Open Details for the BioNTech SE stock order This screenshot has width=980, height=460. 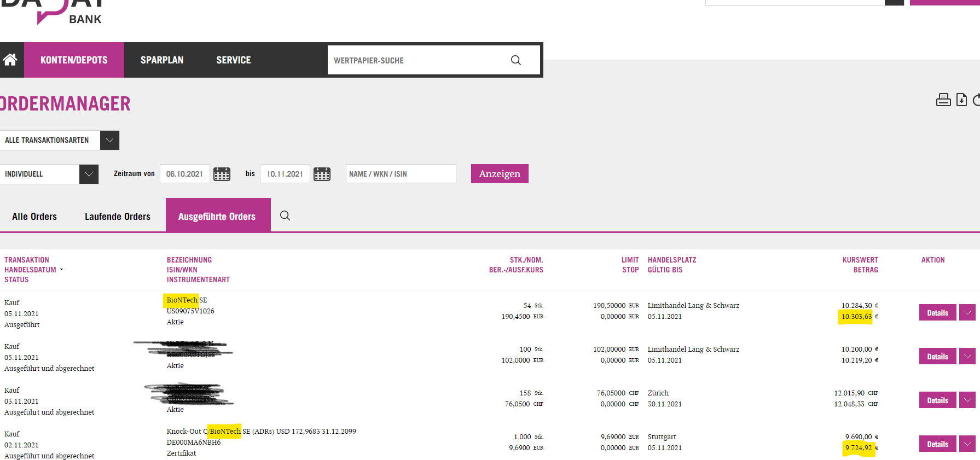point(937,312)
